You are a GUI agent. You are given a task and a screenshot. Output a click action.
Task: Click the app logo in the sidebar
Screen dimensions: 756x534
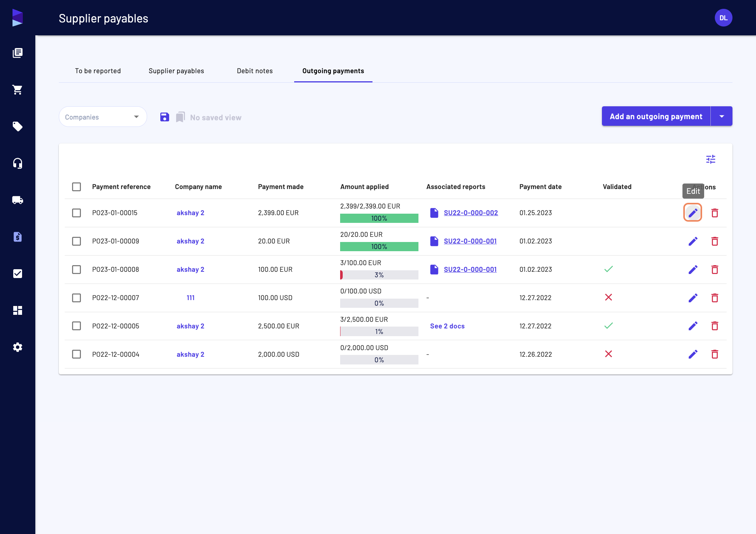18,18
